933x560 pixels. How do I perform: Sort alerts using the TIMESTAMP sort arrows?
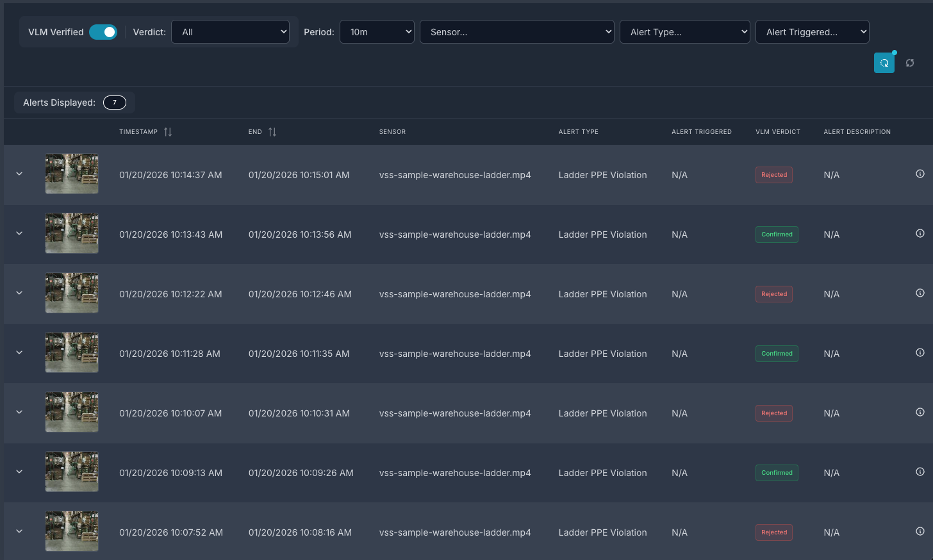(168, 131)
